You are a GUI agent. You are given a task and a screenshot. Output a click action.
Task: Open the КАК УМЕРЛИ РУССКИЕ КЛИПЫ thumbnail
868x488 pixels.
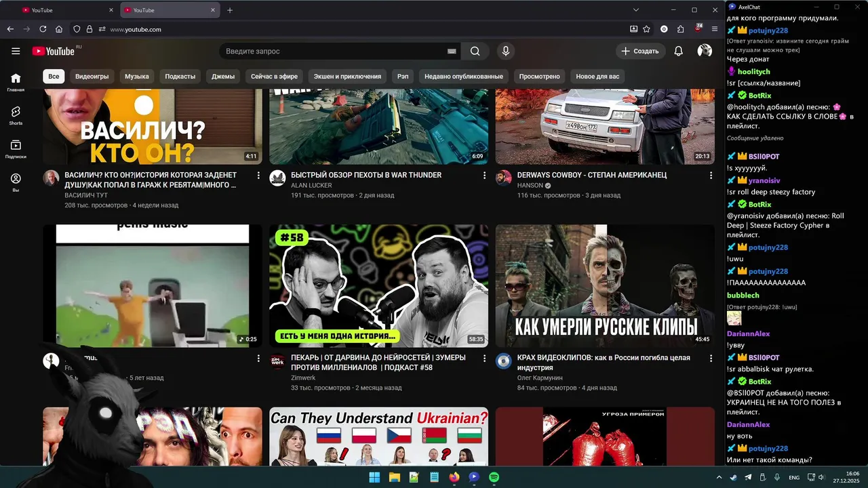605,285
